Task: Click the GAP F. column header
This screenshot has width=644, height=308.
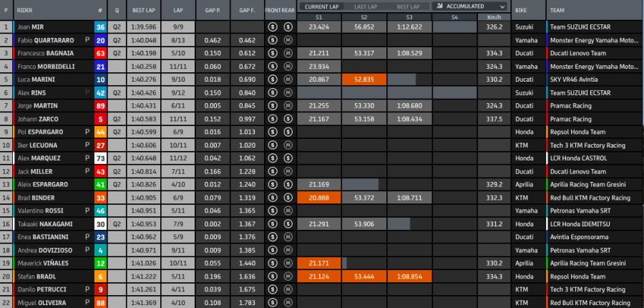Action: 247,11
